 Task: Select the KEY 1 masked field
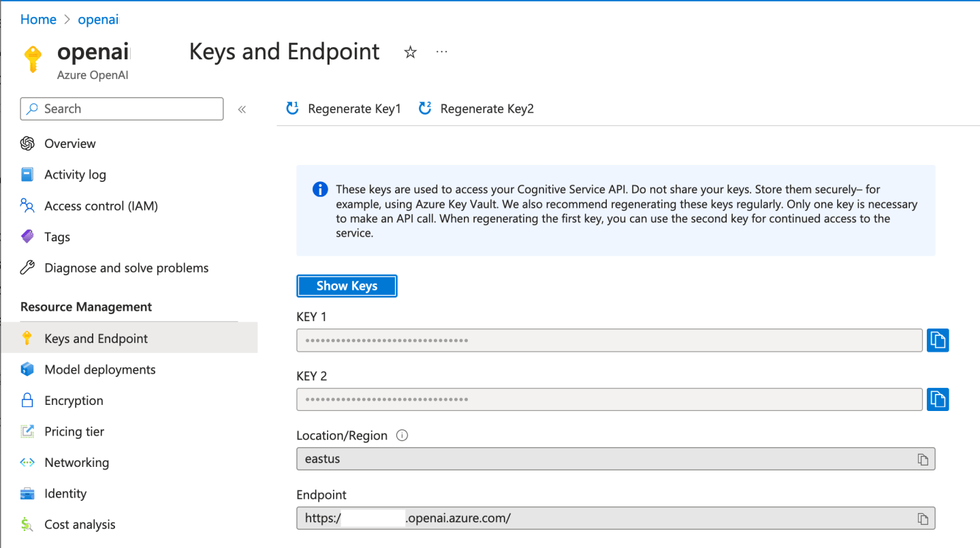point(610,339)
